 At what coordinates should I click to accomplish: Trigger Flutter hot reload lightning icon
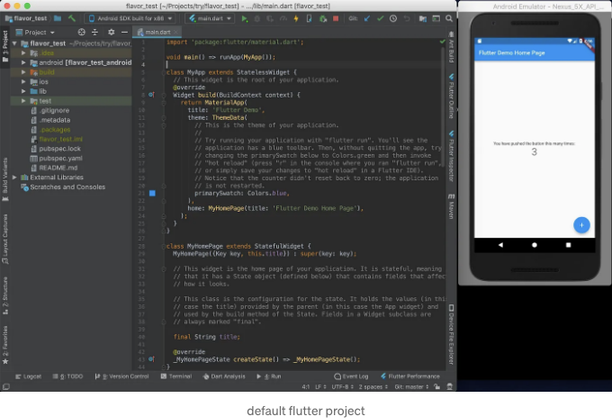pos(296,18)
